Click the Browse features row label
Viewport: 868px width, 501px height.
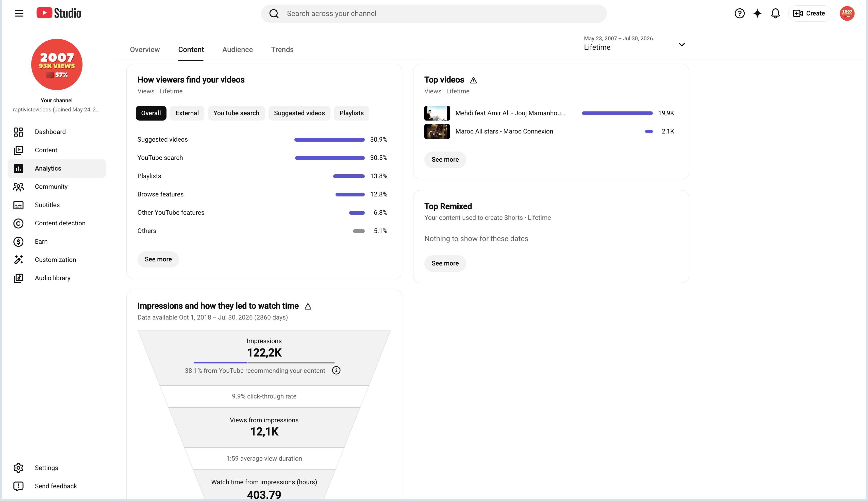point(160,194)
